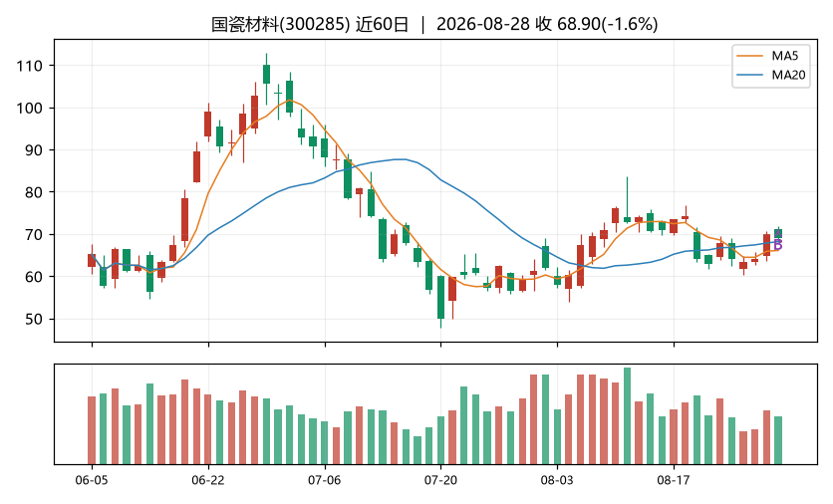Click the 06-22 date label
This screenshot has width=833, height=504.
tap(207, 481)
